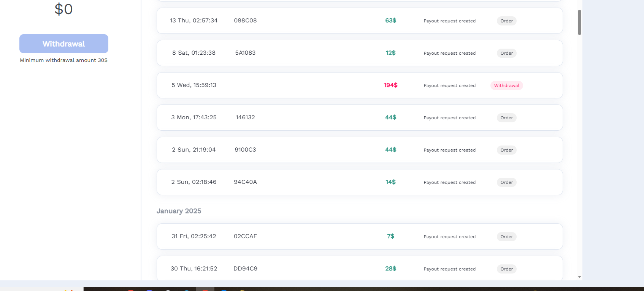Select the Order badge for 94C40A
The image size is (644, 291).
pyautogui.click(x=506, y=182)
